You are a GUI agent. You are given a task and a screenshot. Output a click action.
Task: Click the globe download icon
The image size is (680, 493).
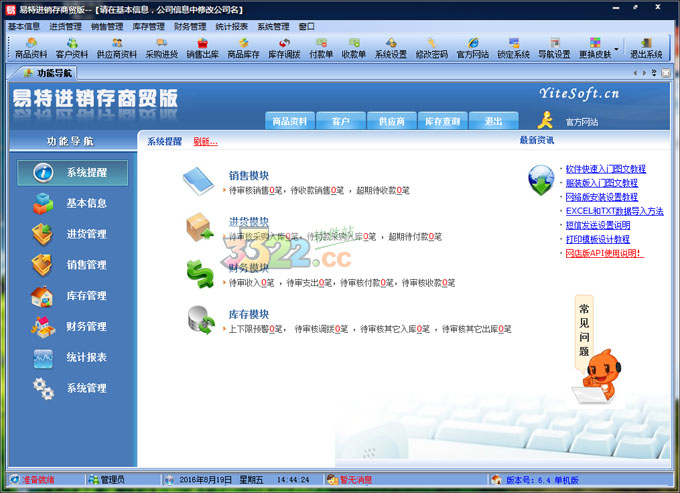(541, 180)
